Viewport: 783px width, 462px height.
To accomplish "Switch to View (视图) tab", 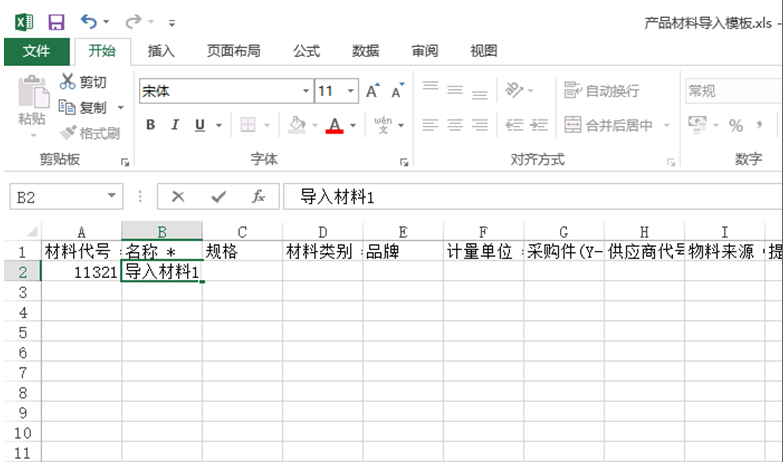I will pyautogui.click(x=483, y=50).
